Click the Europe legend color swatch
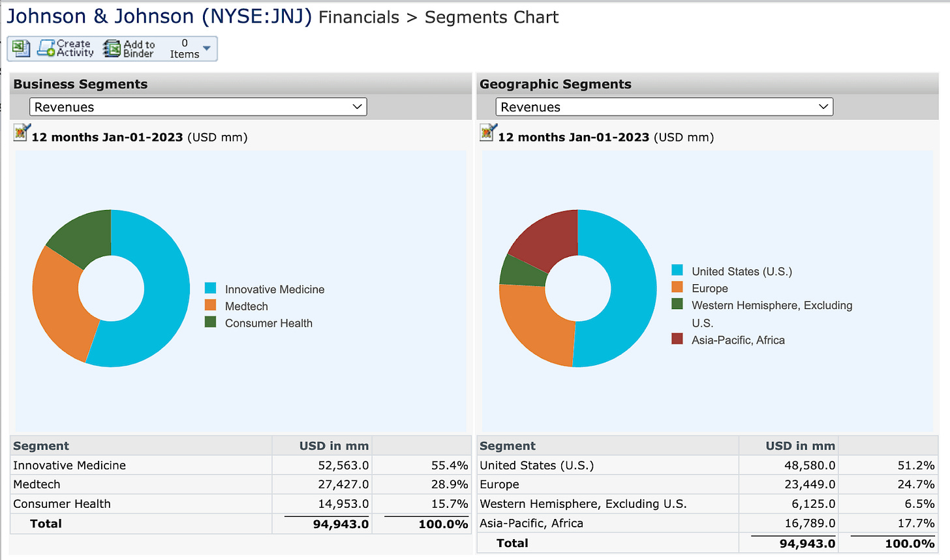The image size is (950, 560). 677,287
